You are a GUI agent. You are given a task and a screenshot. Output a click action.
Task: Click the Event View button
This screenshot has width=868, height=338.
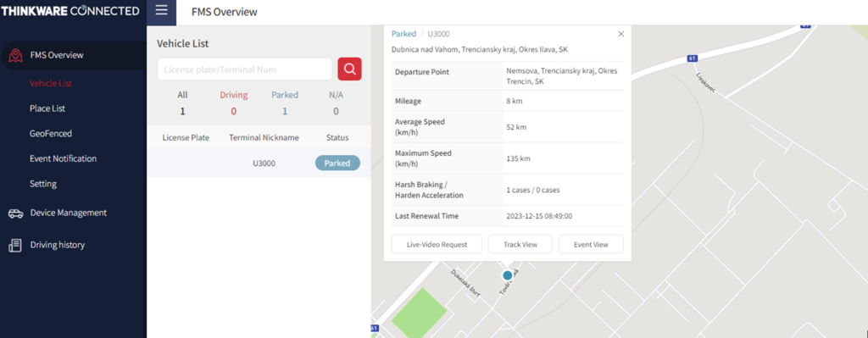point(591,244)
